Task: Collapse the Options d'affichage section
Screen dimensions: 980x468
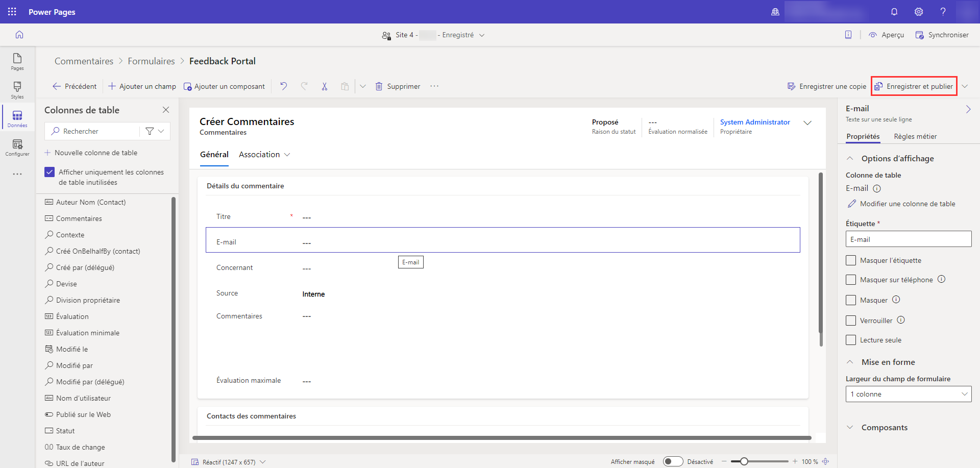Action: 850,159
